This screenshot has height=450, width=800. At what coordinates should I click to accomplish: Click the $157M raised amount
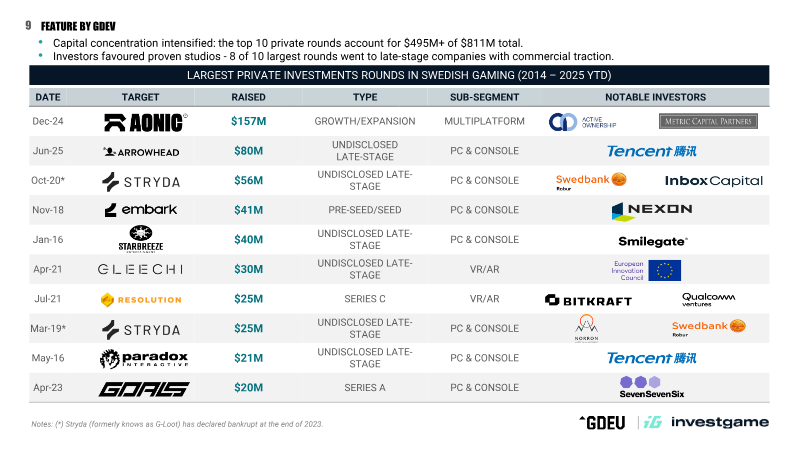click(x=248, y=121)
